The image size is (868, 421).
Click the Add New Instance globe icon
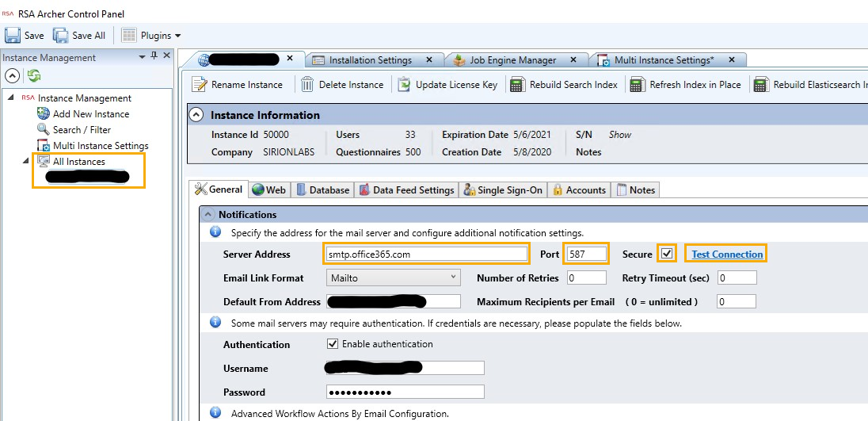44,114
